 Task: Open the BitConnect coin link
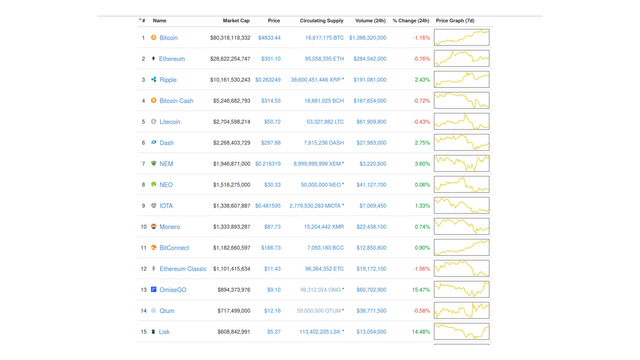[174, 248]
